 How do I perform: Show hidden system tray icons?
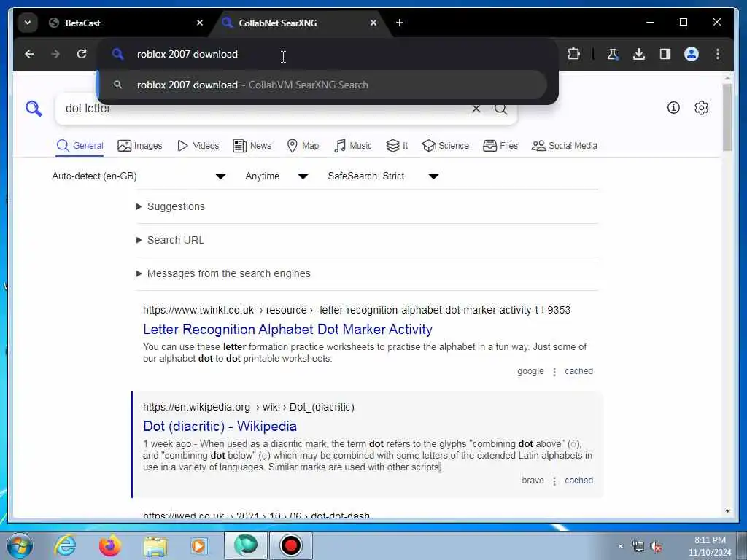[x=620, y=547]
